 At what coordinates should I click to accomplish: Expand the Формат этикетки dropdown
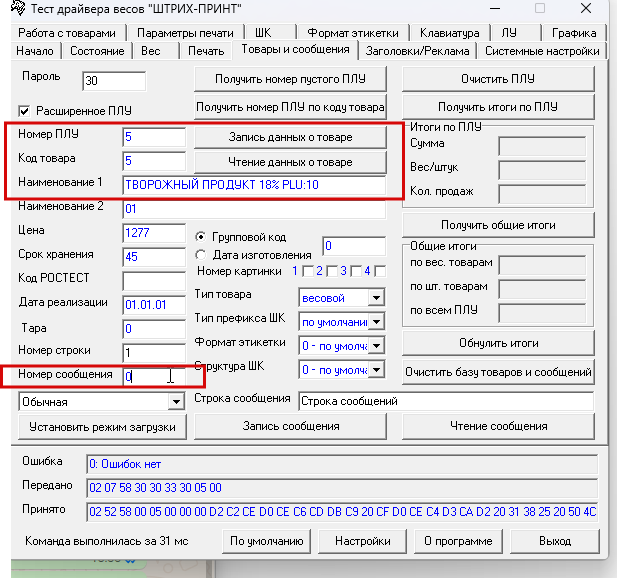point(376,346)
